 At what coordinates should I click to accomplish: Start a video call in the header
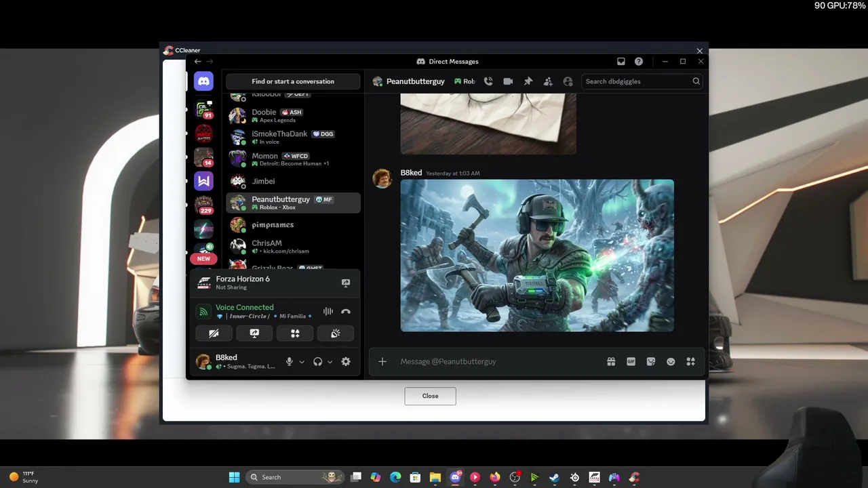click(508, 81)
